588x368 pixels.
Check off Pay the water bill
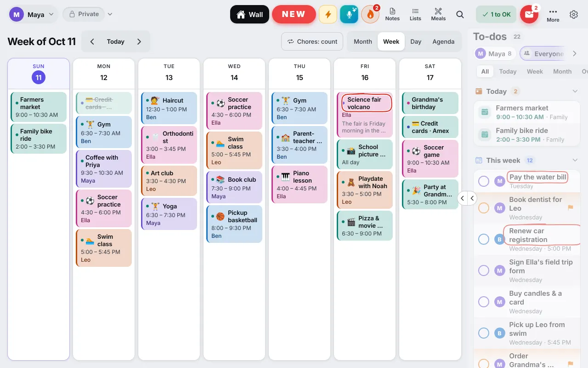(484, 181)
